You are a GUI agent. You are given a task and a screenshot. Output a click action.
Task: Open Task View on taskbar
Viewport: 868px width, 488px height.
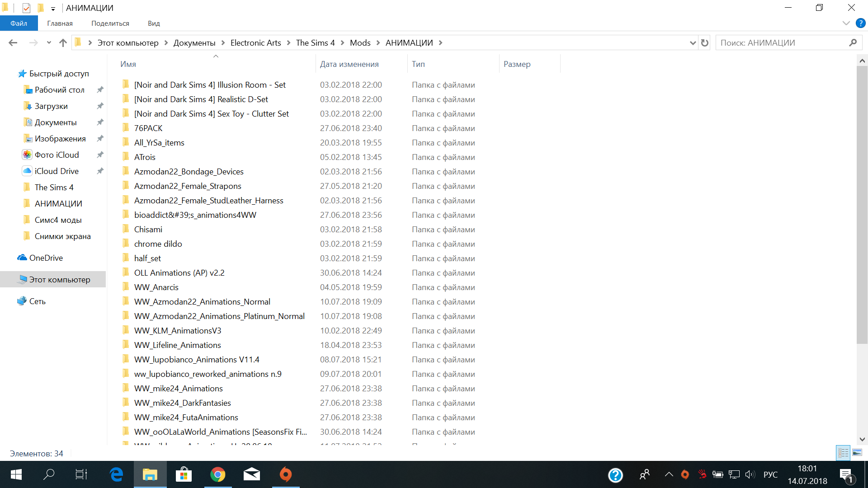point(81,474)
